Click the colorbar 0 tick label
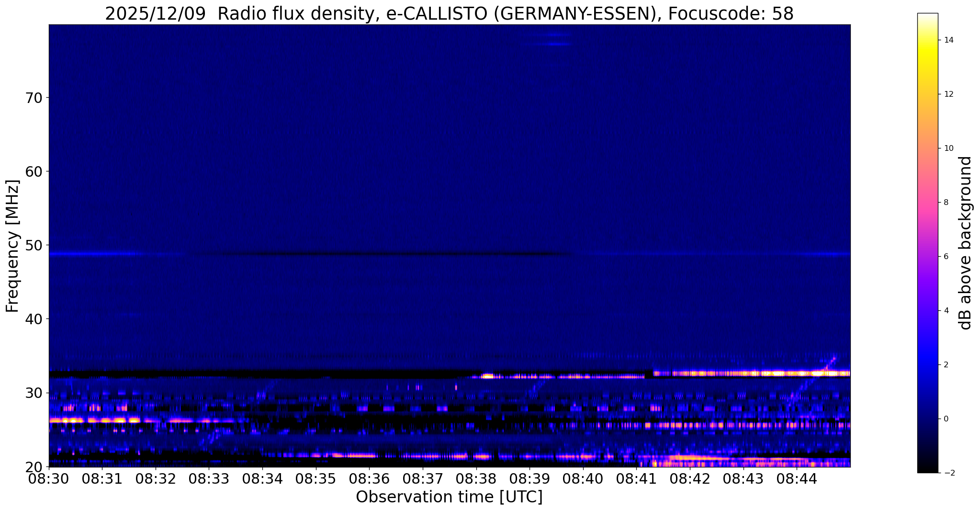980x511 pixels. (x=946, y=419)
